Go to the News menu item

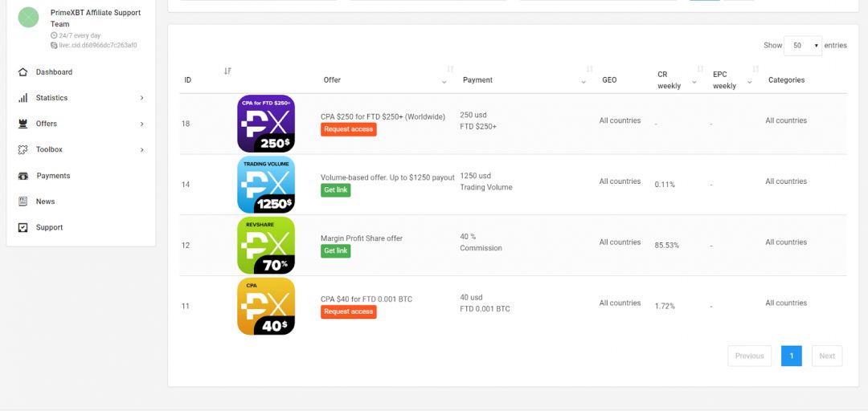pos(45,201)
